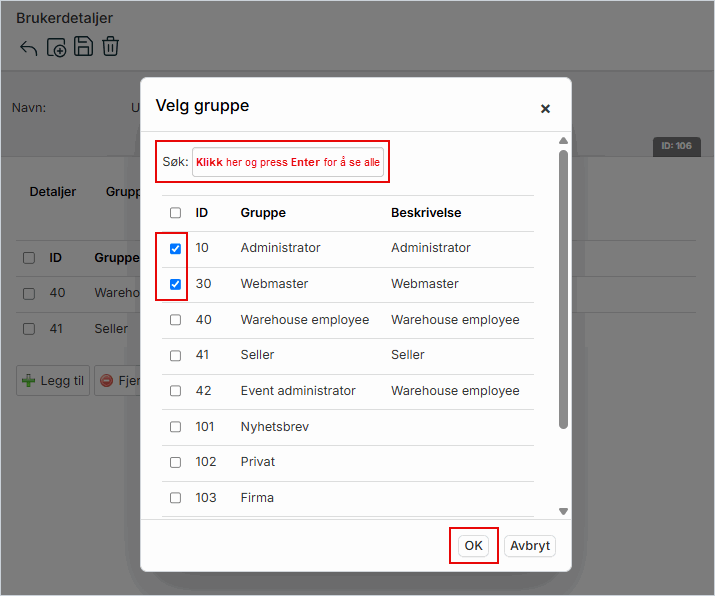
Task: Check the Seller group in dialog
Action: [x=175, y=355]
